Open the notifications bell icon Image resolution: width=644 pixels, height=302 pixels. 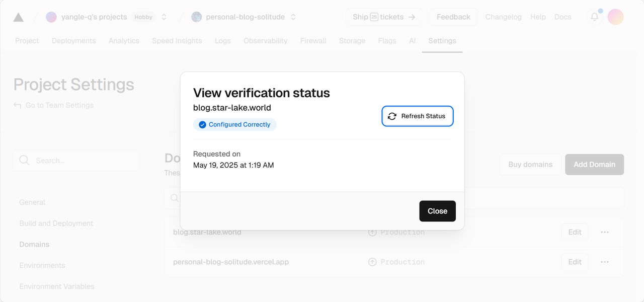tap(595, 17)
